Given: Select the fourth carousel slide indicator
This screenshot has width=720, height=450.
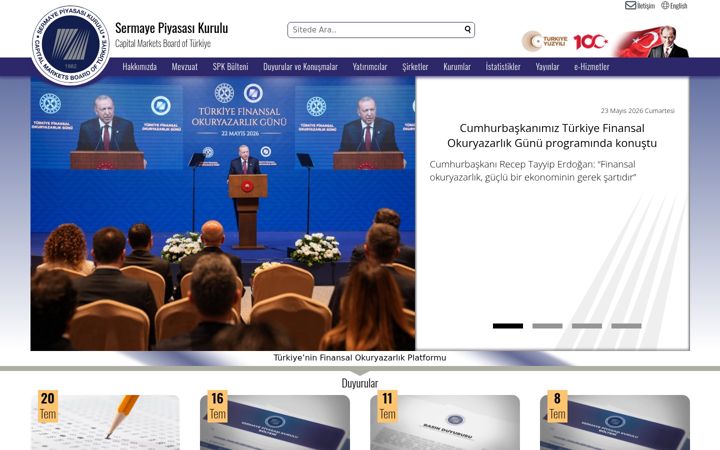Looking at the screenshot, I should (x=626, y=326).
